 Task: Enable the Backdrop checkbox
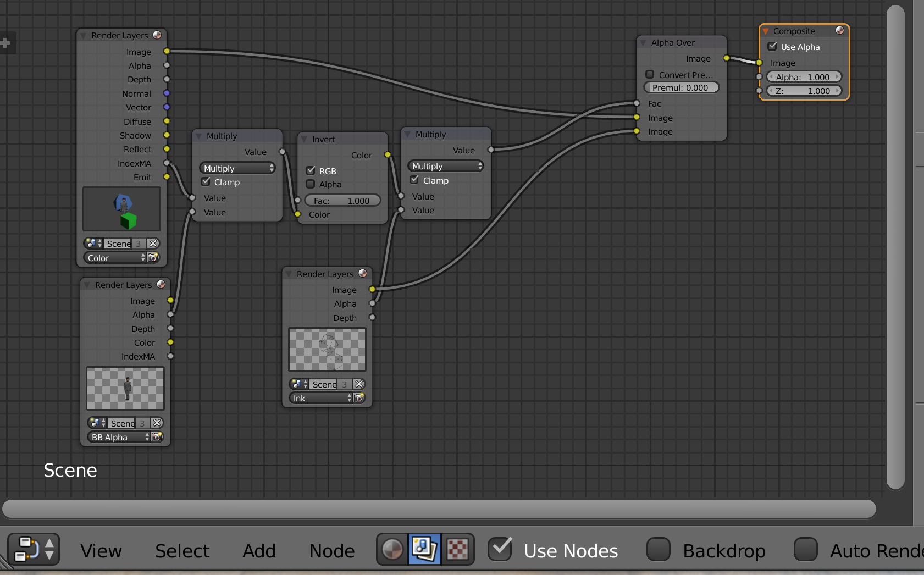[658, 549]
